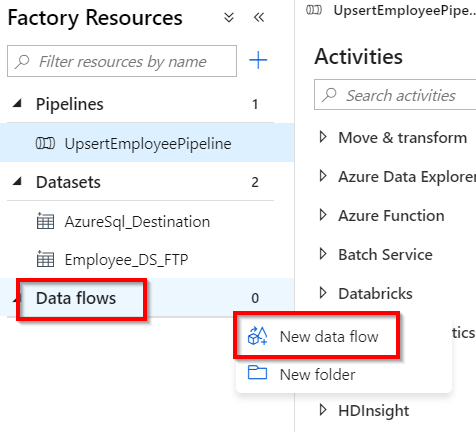Collapse the Datasets section arrow
This screenshot has height=432, width=476.
pyautogui.click(x=17, y=182)
